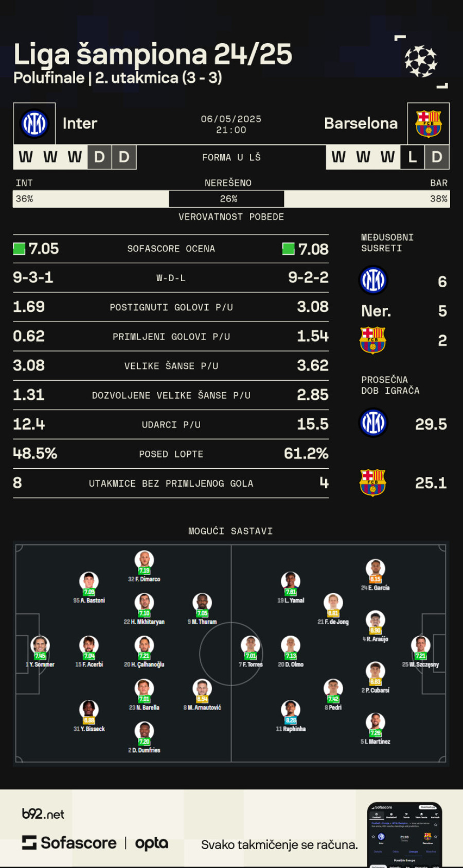Click M. Thuram's player avatar

tap(202, 602)
